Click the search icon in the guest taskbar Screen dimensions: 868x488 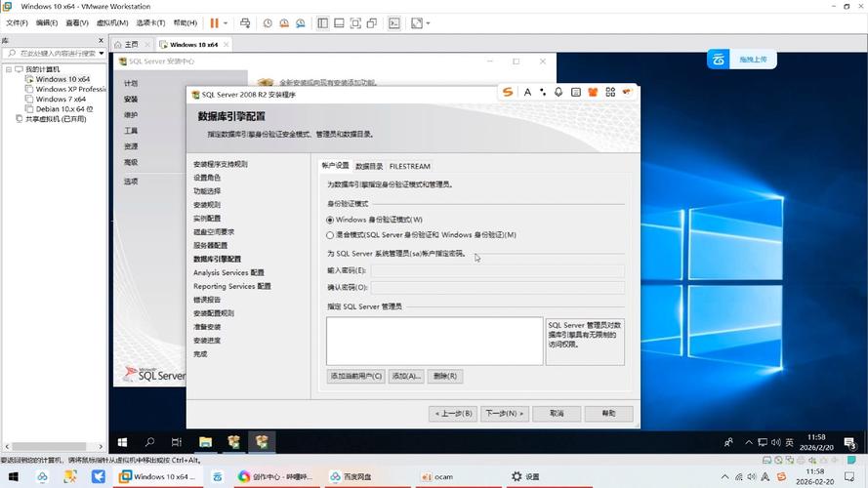point(149,441)
